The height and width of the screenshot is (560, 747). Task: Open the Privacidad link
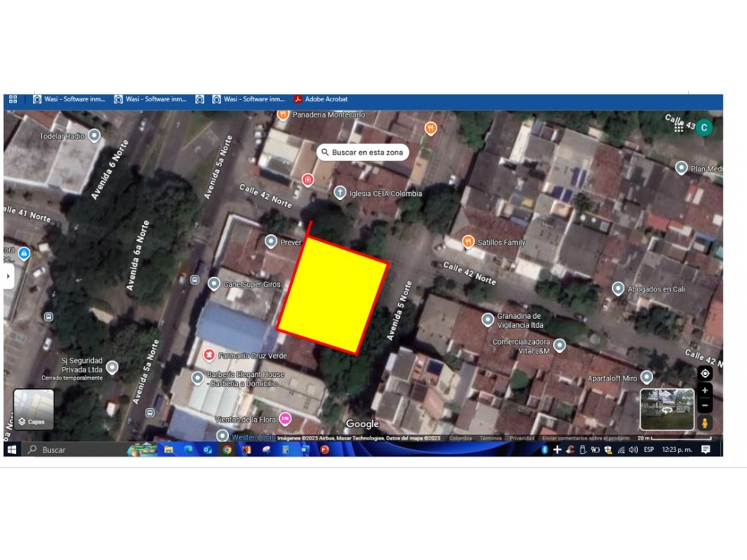coord(522,438)
